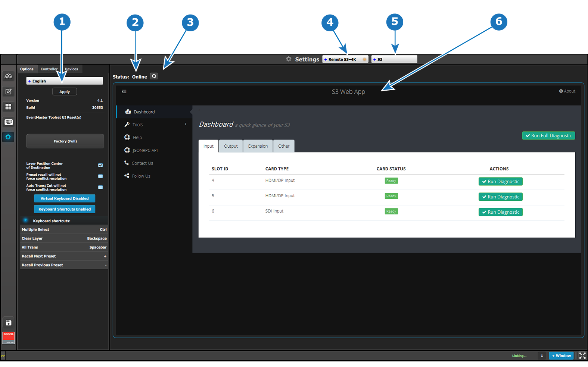Select the Clear Layer shortcut row
Image resolution: width=588 pixels, height=367 pixels.
pyautogui.click(x=64, y=239)
